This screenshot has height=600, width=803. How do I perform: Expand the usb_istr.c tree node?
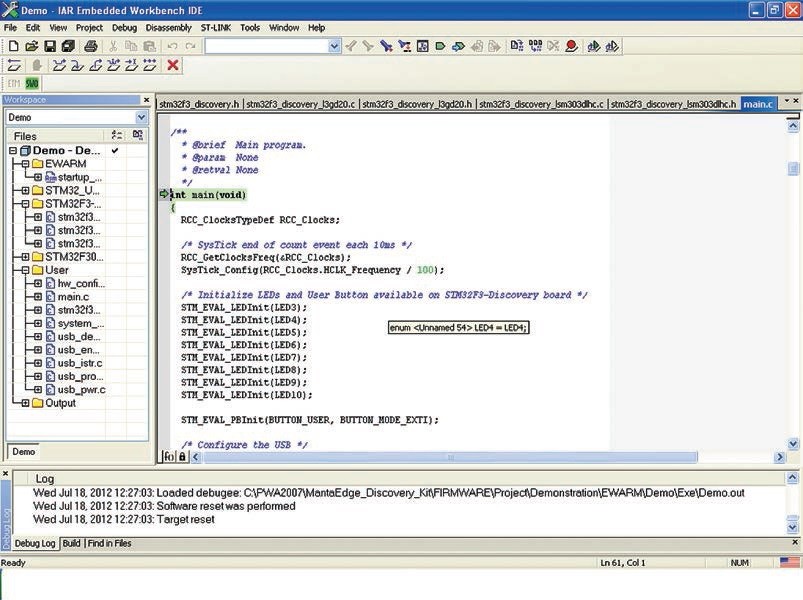(38, 363)
